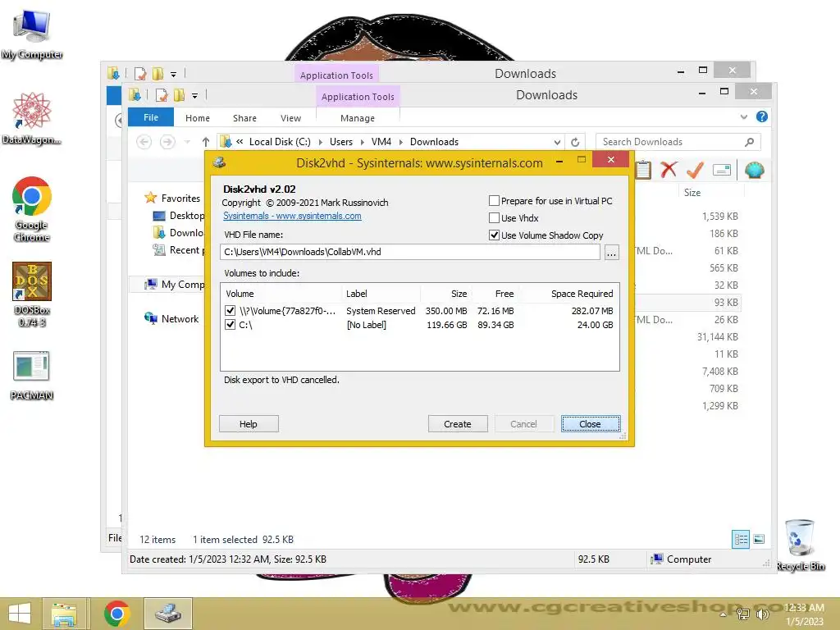
Task: Open network status tray icon
Action: [743, 614]
